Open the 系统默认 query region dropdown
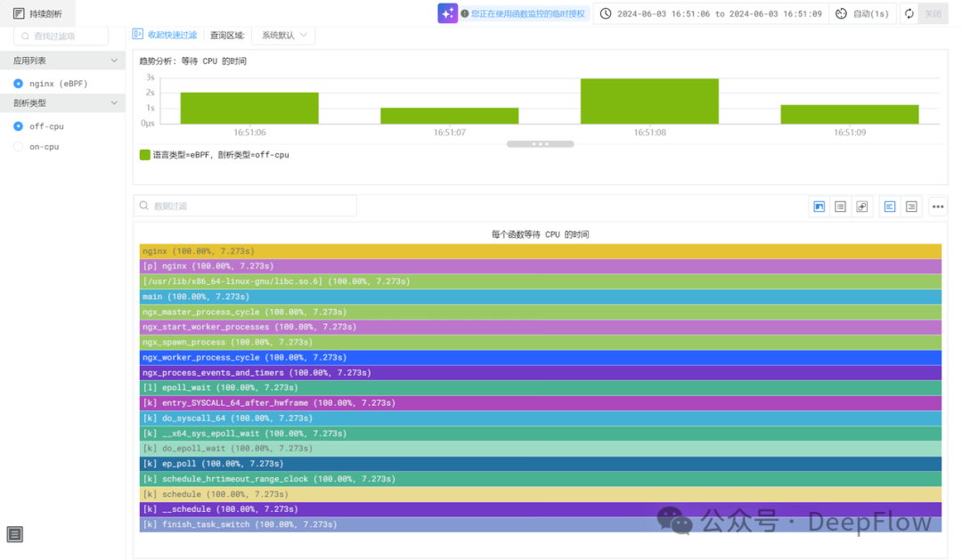This screenshot has height=560, width=962. (283, 35)
